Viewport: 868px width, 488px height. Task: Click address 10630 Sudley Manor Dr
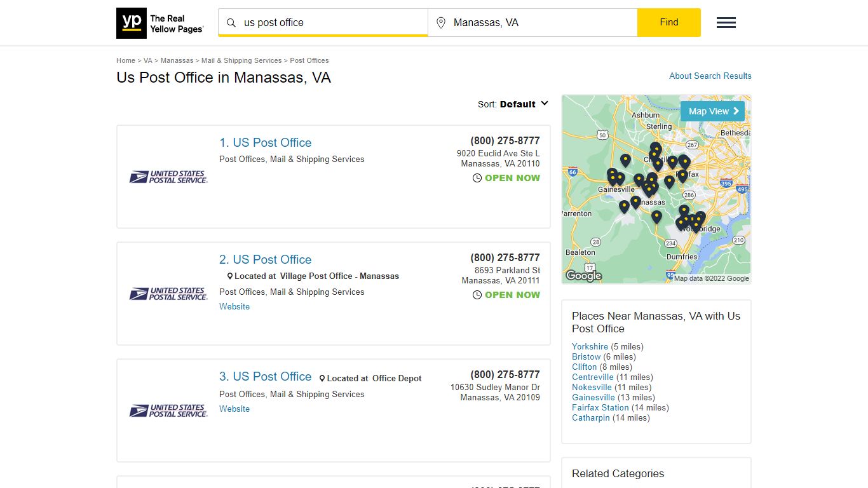pyautogui.click(x=495, y=387)
